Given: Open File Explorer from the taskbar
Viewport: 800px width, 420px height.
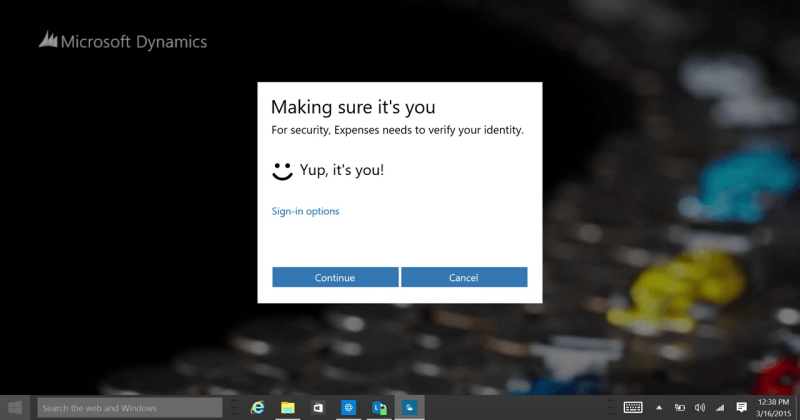Looking at the screenshot, I should click(x=288, y=407).
